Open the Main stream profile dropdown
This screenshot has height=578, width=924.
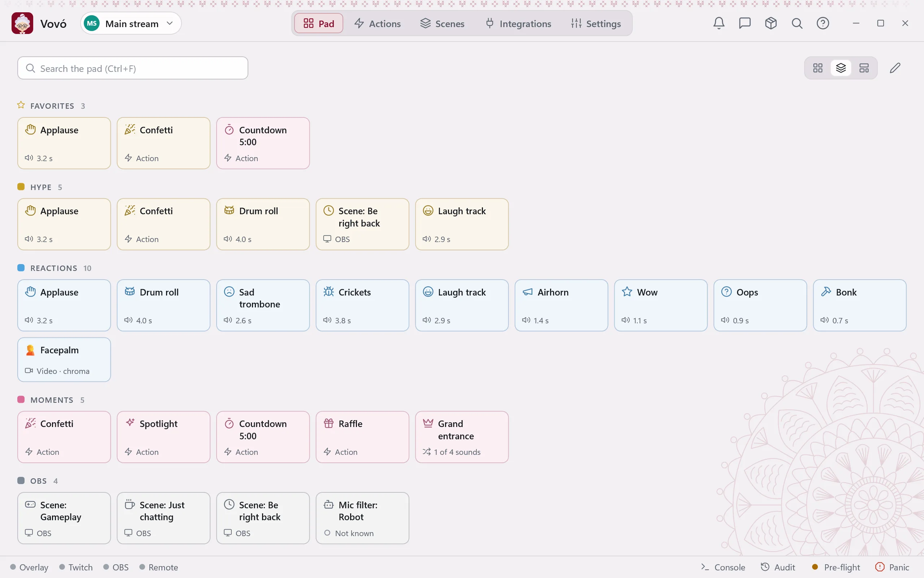(x=131, y=23)
